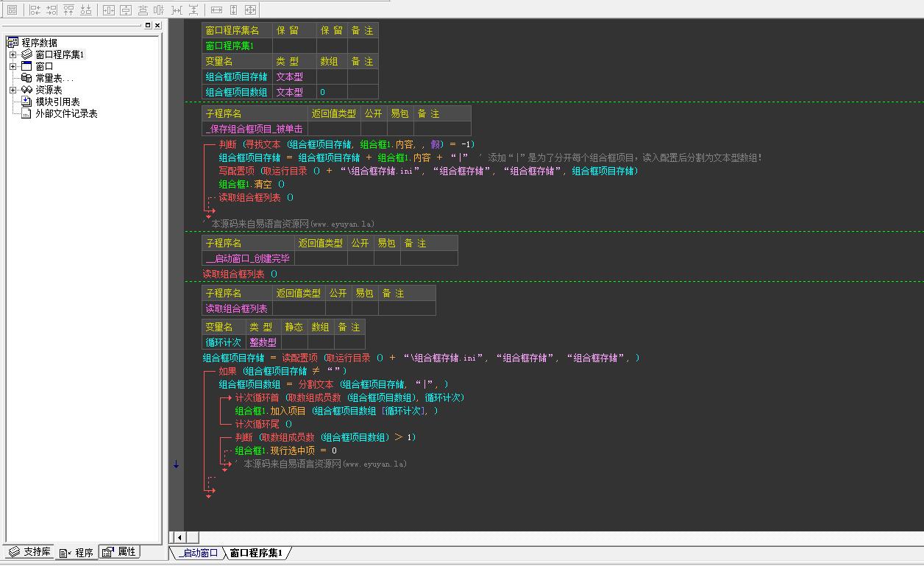
Task: Click the 计次循环尾 () code line
Action: (x=263, y=424)
